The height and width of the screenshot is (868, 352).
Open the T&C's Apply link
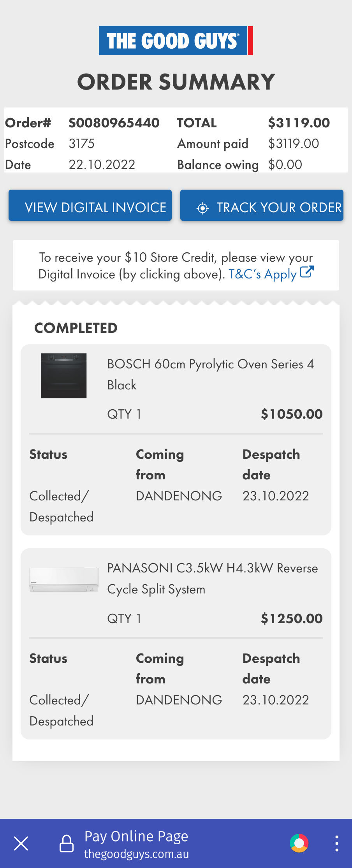(x=262, y=274)
